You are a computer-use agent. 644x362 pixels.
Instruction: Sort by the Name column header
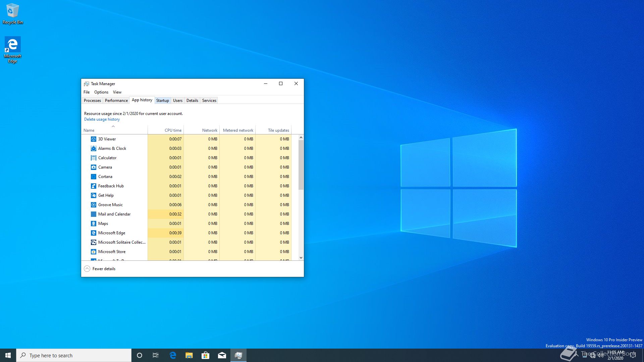pos(89,130)
